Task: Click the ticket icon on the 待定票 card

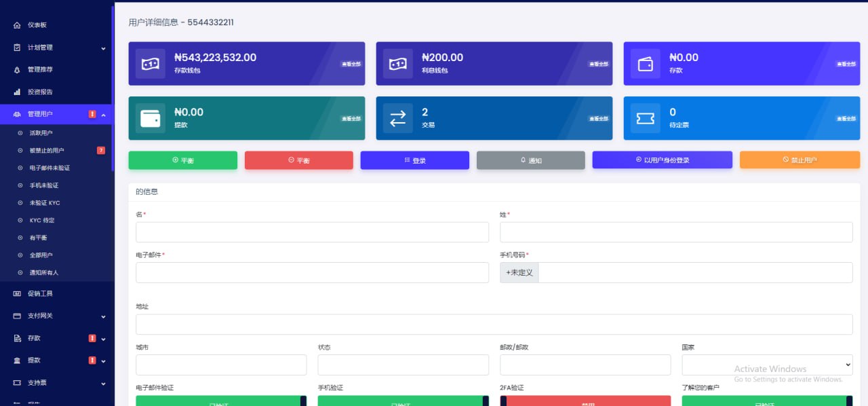Action: click(645, 118)
